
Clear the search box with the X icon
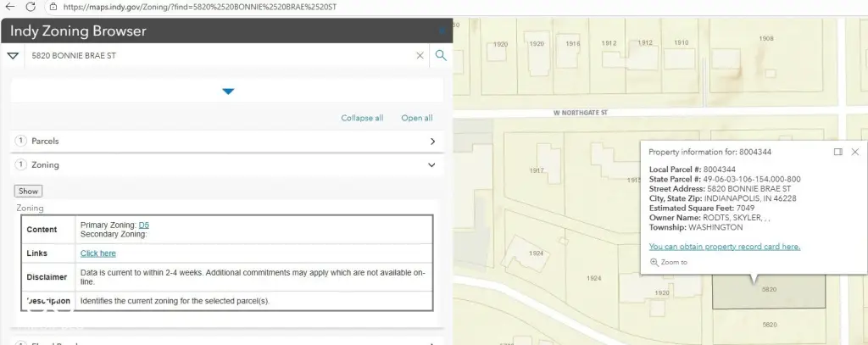tap(420, 56)
